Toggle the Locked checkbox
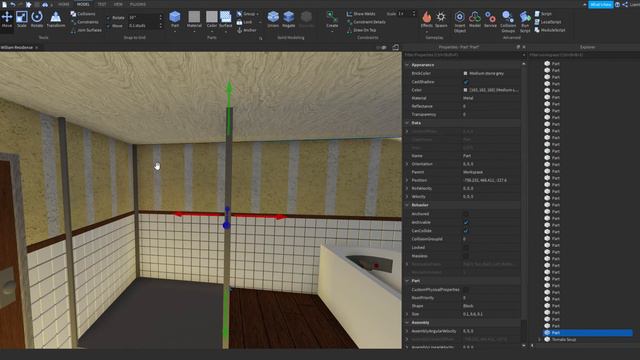Viewport: 640px width, 360px height. coord(466,247)
